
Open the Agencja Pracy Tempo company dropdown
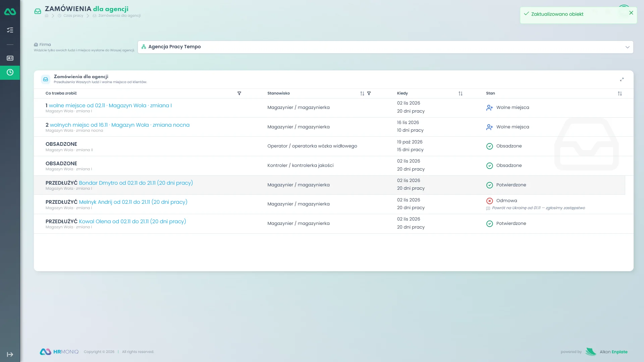click(x=385, y=47)
